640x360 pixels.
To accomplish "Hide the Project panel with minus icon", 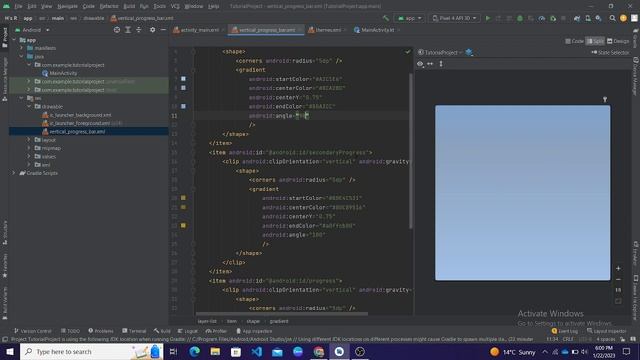I will point(163,30).
